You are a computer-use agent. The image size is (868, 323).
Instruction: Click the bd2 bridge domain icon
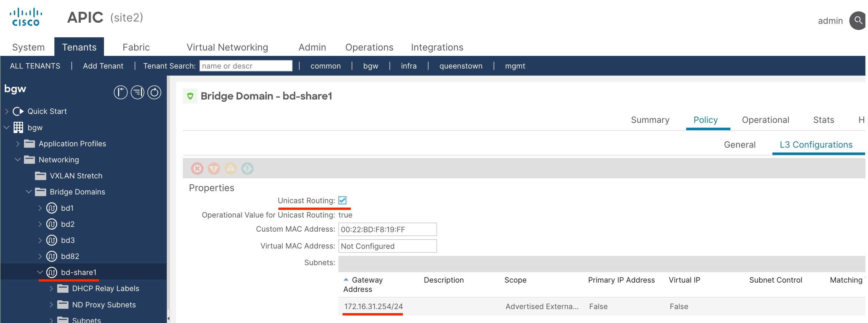tap(52, 224)
